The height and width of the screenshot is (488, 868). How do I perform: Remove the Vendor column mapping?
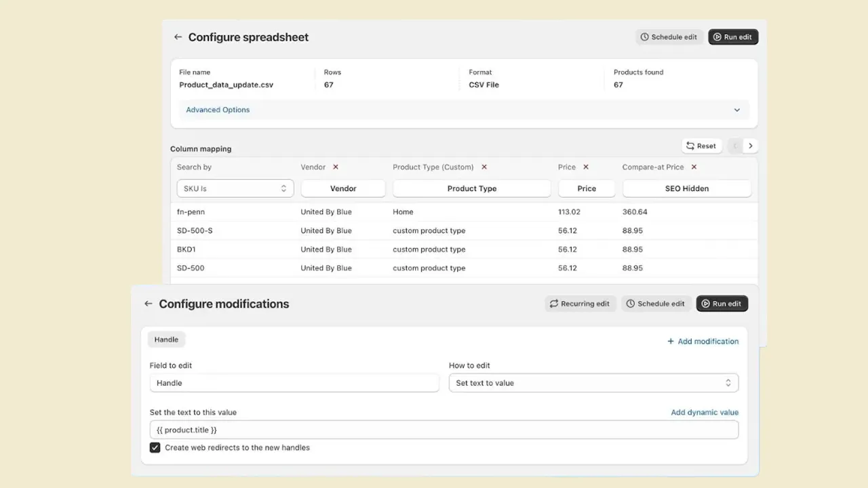click(x=336, y=167)
